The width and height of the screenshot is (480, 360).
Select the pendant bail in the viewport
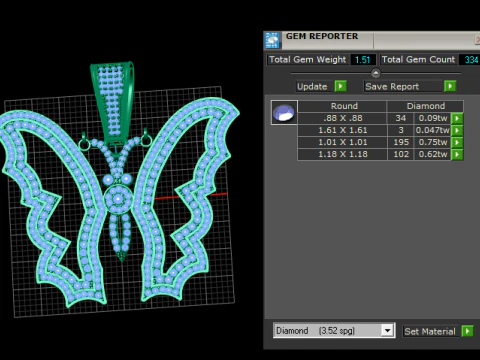pyautogui.click(x=113, y=103)
